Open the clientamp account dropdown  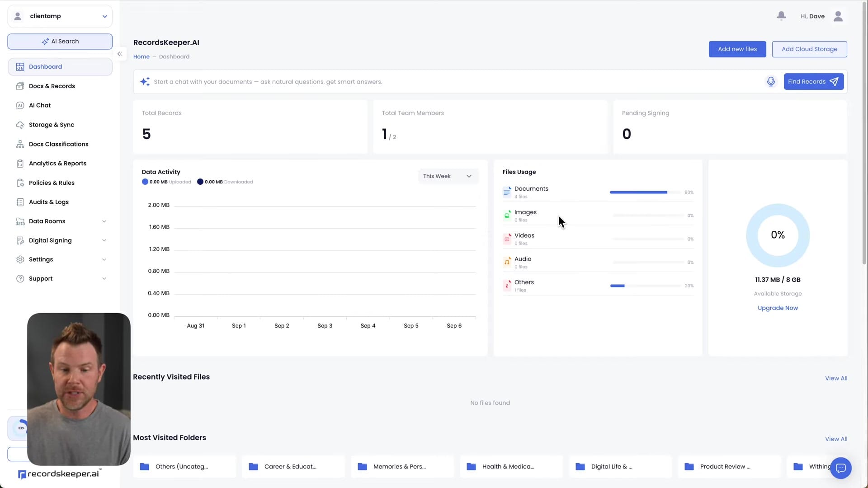click(x=60, y=16)
